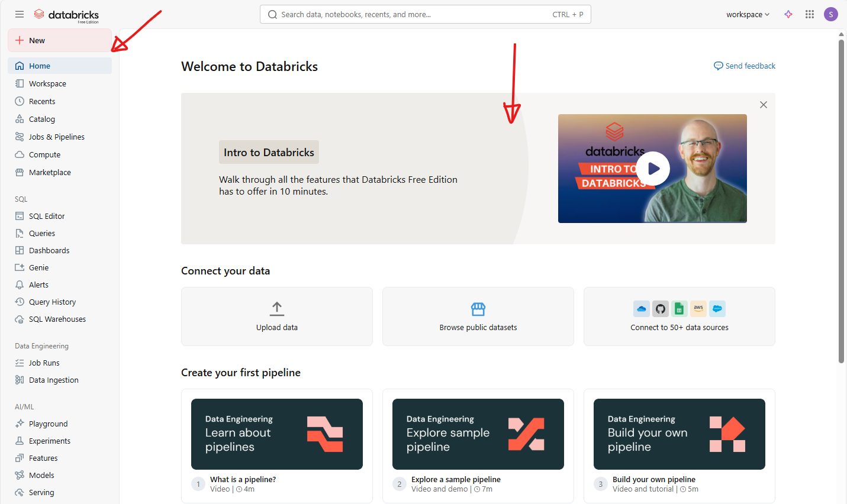Open the Marketplace storefront icon
Image resolution: width=847 pixels, height=504 pixels.
pyautogui.click(x=20, y=172)
